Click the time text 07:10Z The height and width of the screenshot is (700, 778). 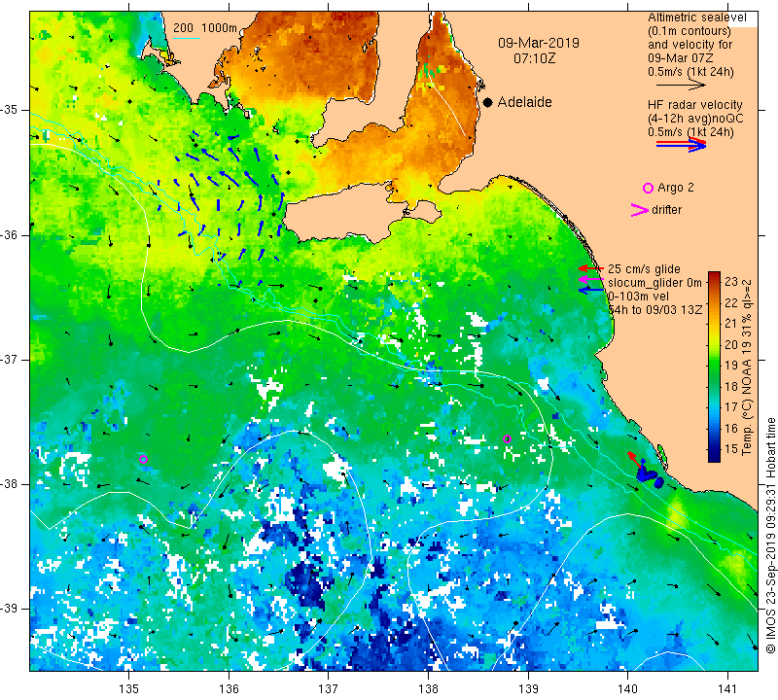[x=534, y=58]
